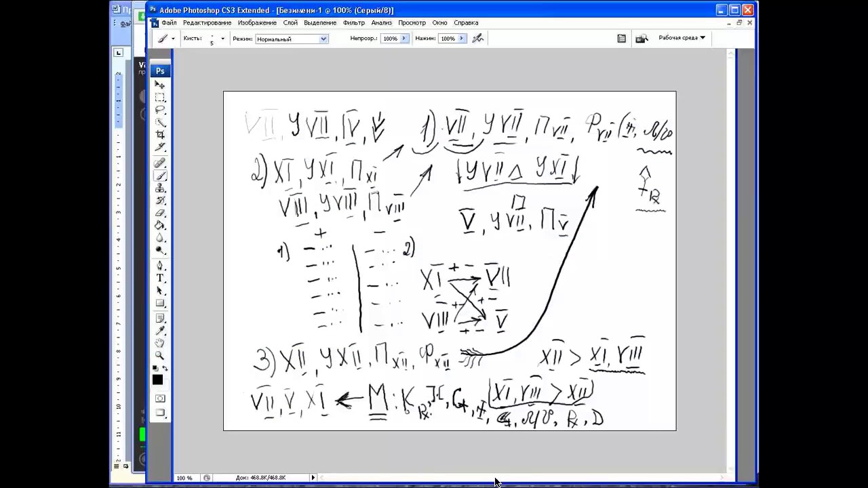Click the zoom percentage field in status bar

(186, 478)
